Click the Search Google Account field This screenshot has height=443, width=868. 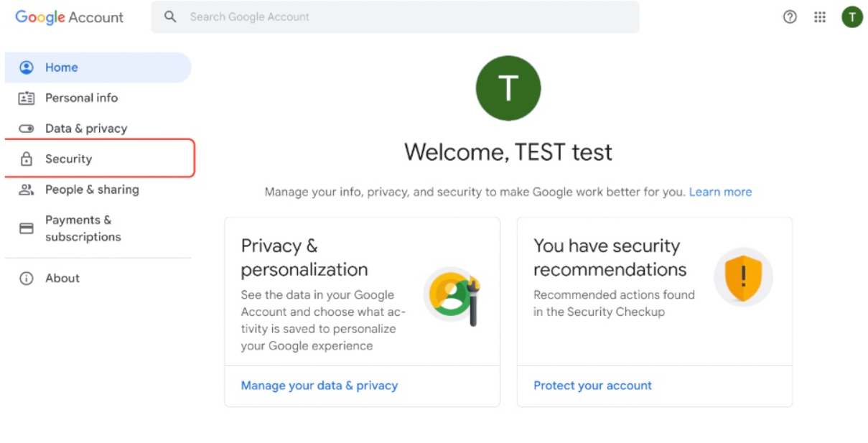pyautogui.click(x=402, y=17)
